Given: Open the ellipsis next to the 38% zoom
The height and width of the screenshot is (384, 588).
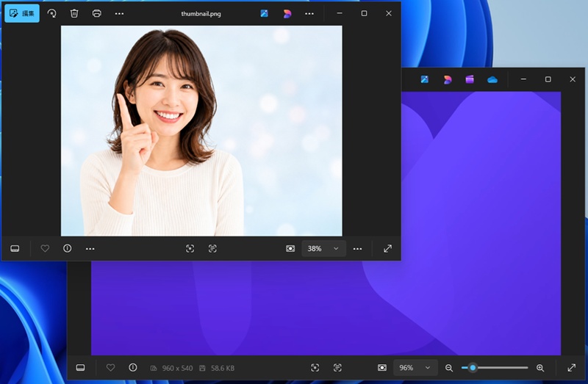Looking at the screenshot, I should coord(358,248).
